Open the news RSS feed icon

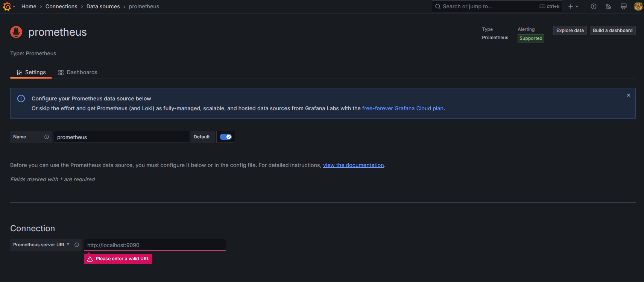[x=608, y=6]
